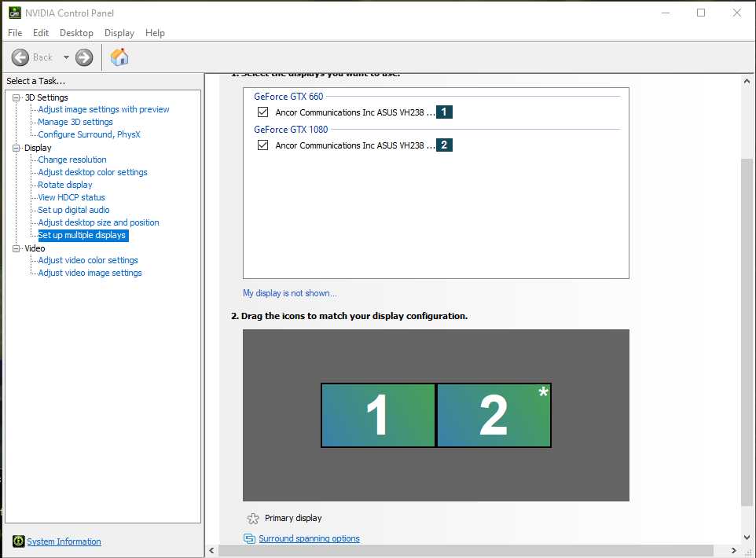Image resolution: width=756 pixels, height=558 pixels.
Task: Collapse the Video tree node
Action: tap(17, 248)
